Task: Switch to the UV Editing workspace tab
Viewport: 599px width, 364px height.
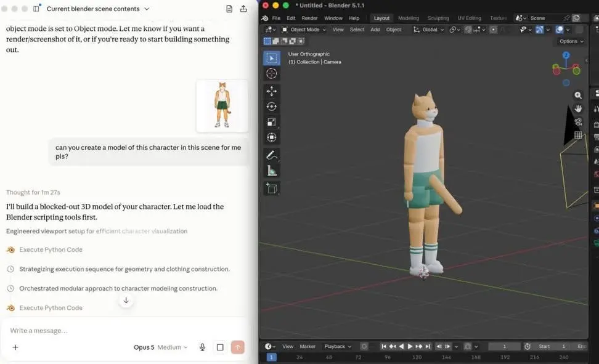Action: tap(469, 18)
